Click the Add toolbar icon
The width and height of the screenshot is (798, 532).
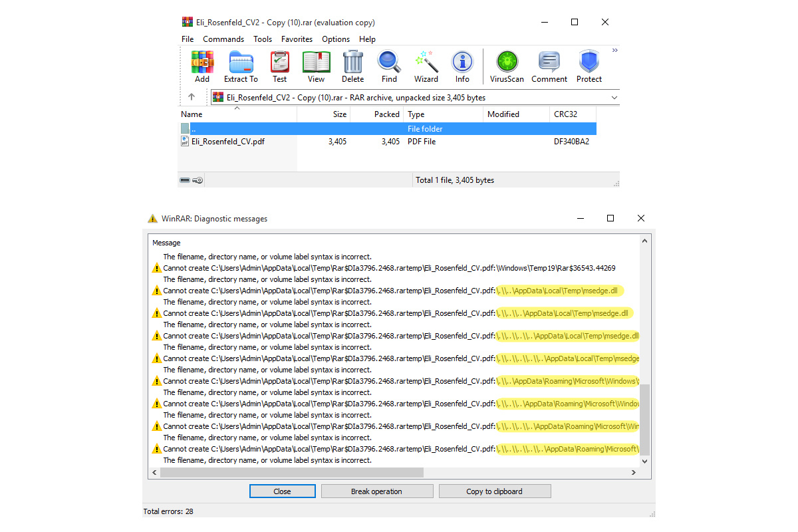[x=202, y=66]
